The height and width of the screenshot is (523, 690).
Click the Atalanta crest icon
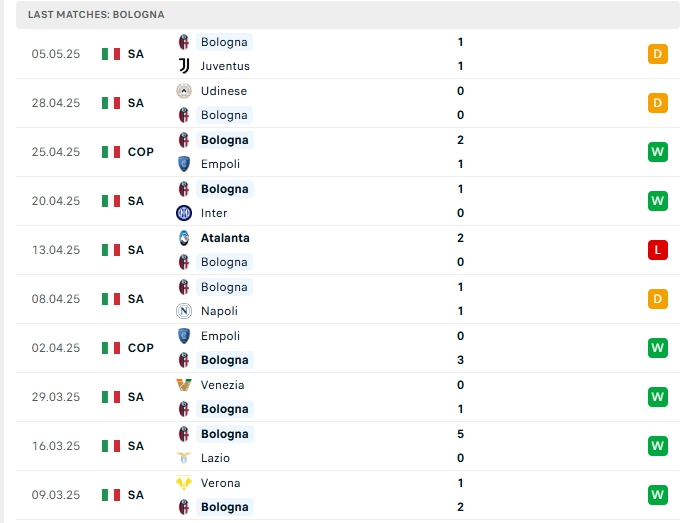(x=184, y=238)
